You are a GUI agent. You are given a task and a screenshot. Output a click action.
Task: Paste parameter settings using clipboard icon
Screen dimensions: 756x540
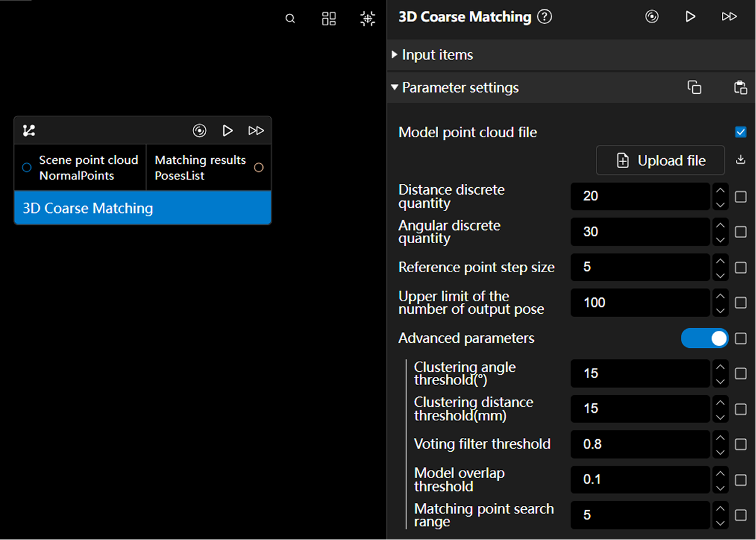coord(740,88)
